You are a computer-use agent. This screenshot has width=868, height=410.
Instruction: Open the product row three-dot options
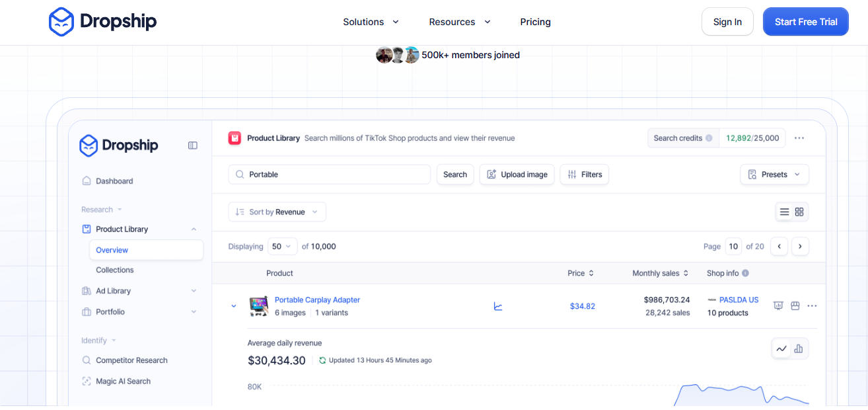click(812, 306)
